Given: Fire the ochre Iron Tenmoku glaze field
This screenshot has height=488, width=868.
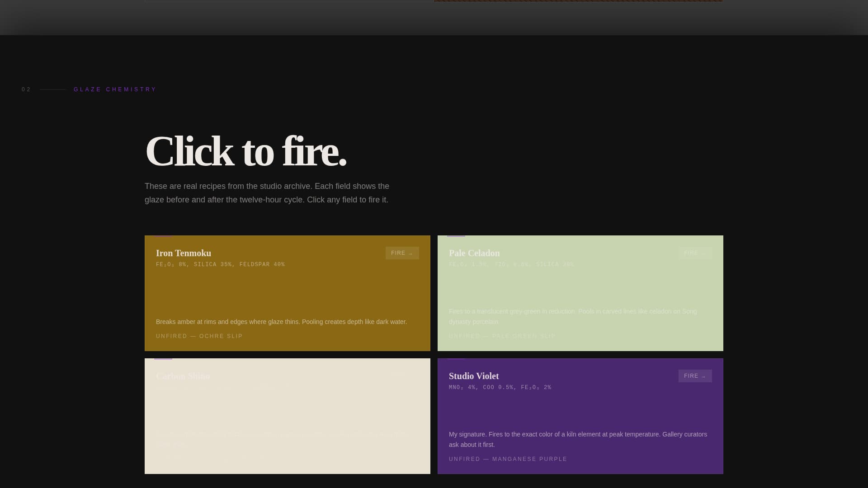Looking at the screenshot, I should [288, 293].
